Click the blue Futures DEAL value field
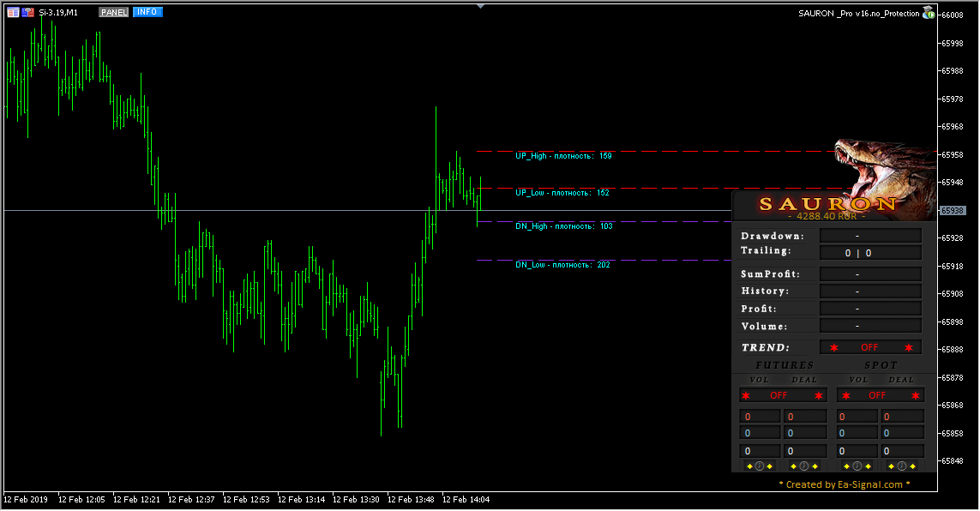 tap(805, 433)
